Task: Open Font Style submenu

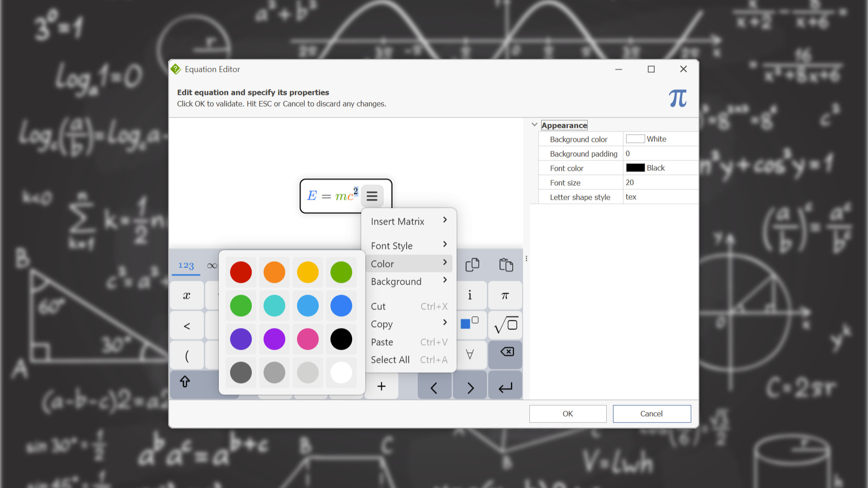Action: tap(409, 246)
